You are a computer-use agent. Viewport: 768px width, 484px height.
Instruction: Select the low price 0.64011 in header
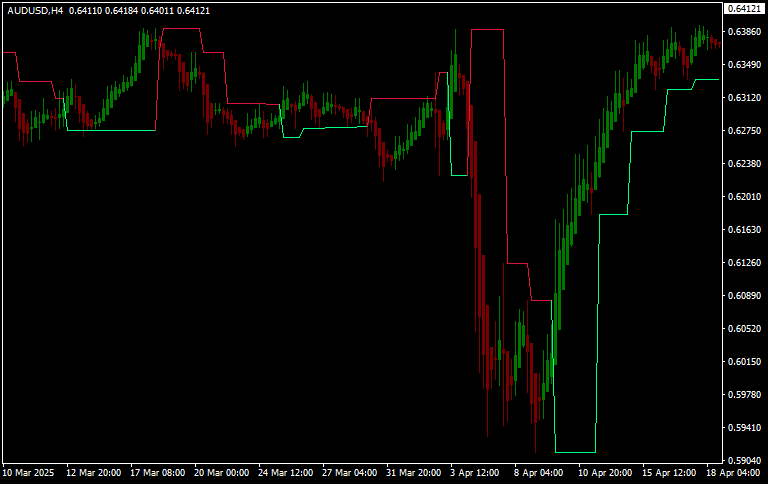coord(157,10)
